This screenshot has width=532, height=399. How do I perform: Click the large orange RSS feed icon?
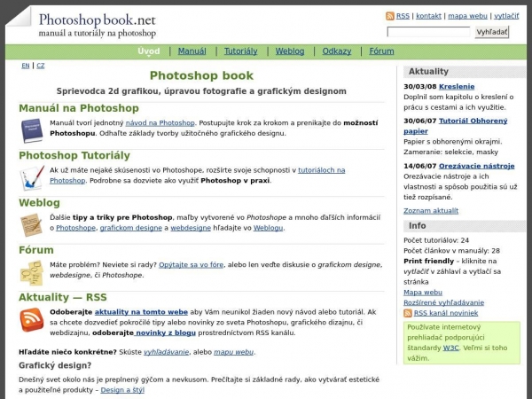pyautogui.click(x=32, y=319)
